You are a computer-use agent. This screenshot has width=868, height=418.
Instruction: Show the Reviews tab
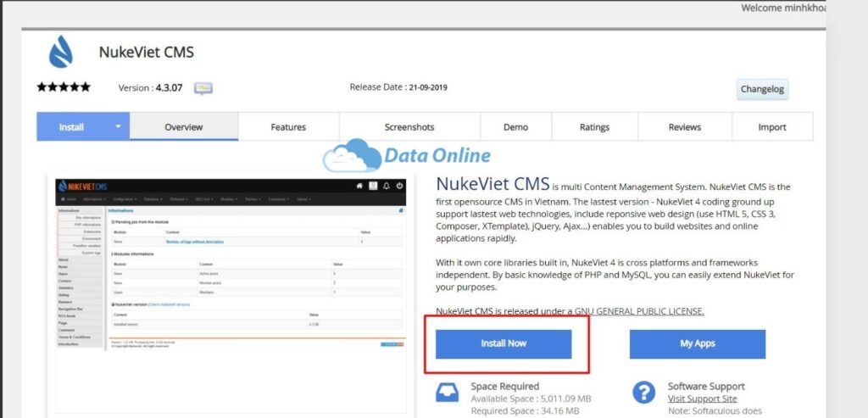[x=685, y=127]
